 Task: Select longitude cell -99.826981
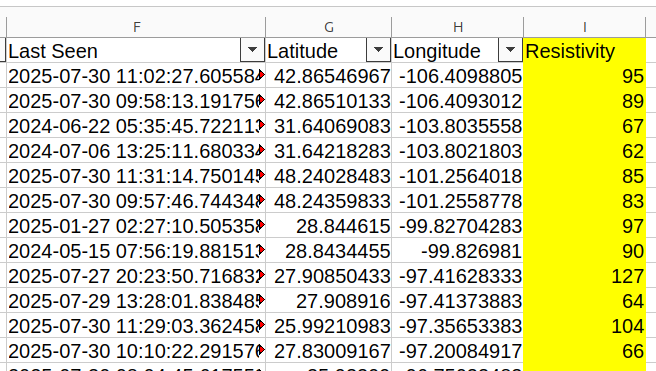pyautogui.click(x=457, y=251)
